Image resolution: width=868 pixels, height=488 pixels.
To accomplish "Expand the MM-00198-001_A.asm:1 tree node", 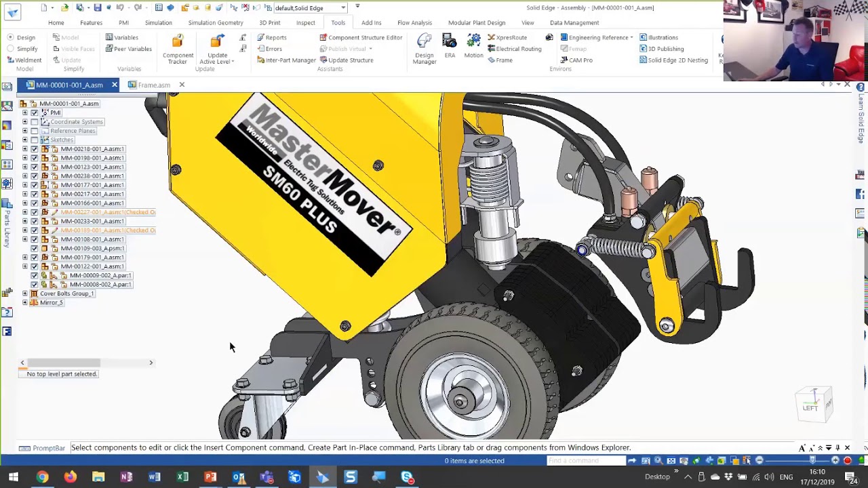I will click(25, 158).
